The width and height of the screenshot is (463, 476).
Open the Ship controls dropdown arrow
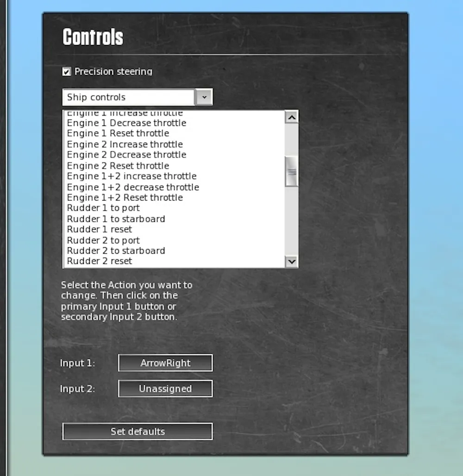[x=204, y=97]
